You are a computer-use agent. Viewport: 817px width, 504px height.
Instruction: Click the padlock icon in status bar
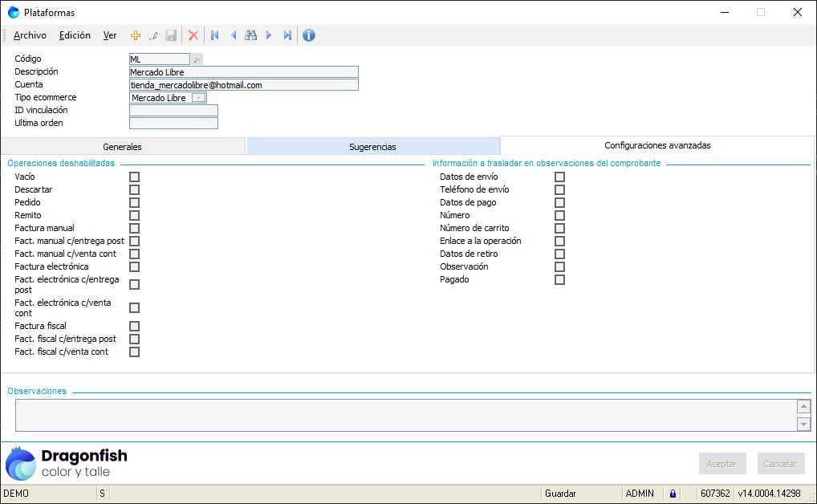coord(673,494)
